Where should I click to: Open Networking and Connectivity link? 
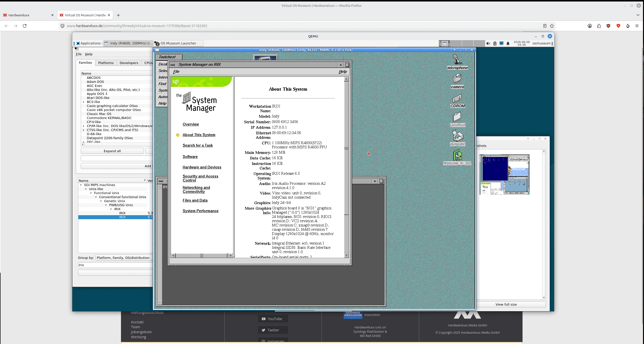point(196,190)
